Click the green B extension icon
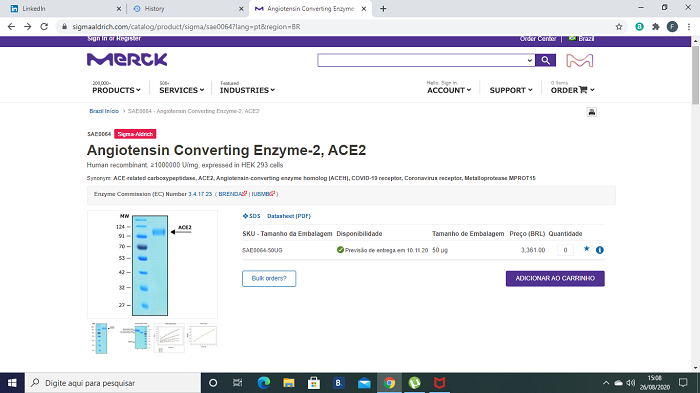Screen dimensions: 700x393 click(639, 27)
